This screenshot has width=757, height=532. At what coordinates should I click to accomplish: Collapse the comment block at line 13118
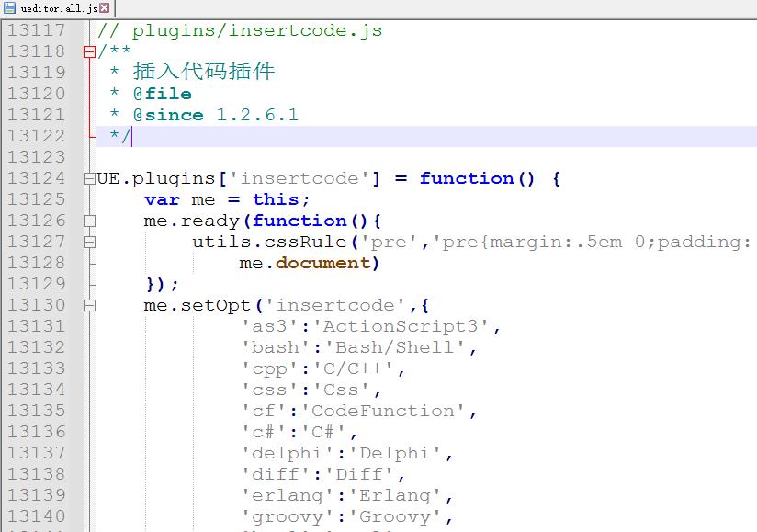pyautogui.click(x=89, y=51)
